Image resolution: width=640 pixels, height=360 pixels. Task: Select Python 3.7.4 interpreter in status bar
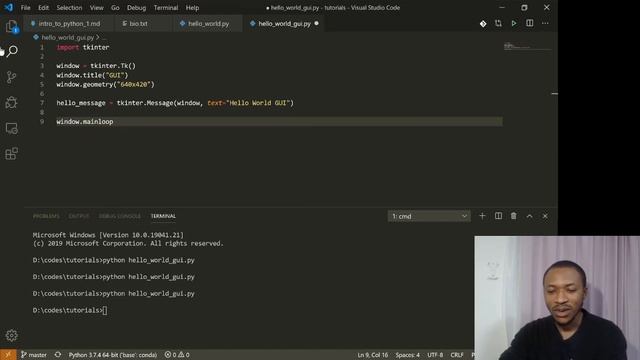[x=113, y=355]
